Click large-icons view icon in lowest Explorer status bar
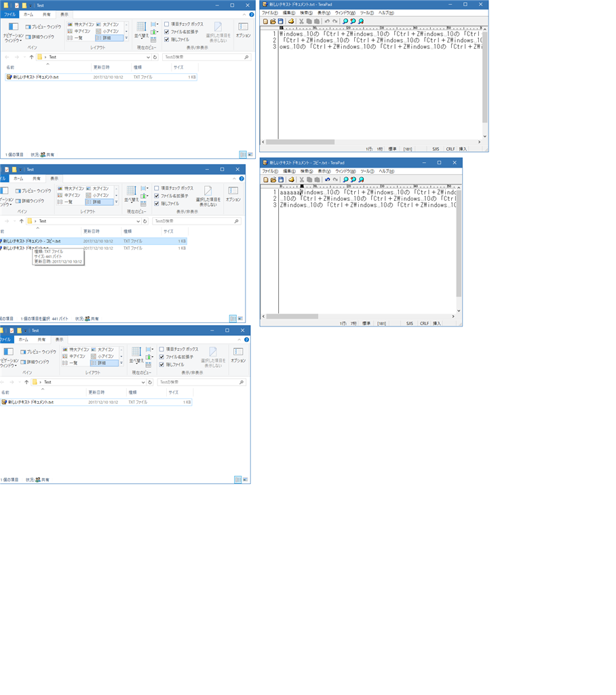This screenshot has height=695, width=616. (245, 480)
